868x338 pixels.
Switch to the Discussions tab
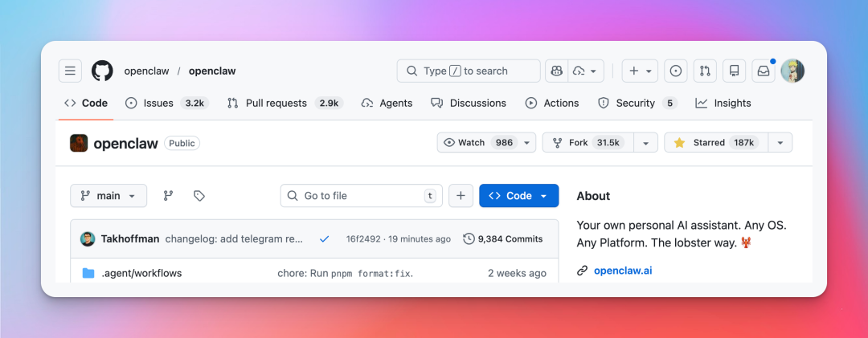pos(469,103)
